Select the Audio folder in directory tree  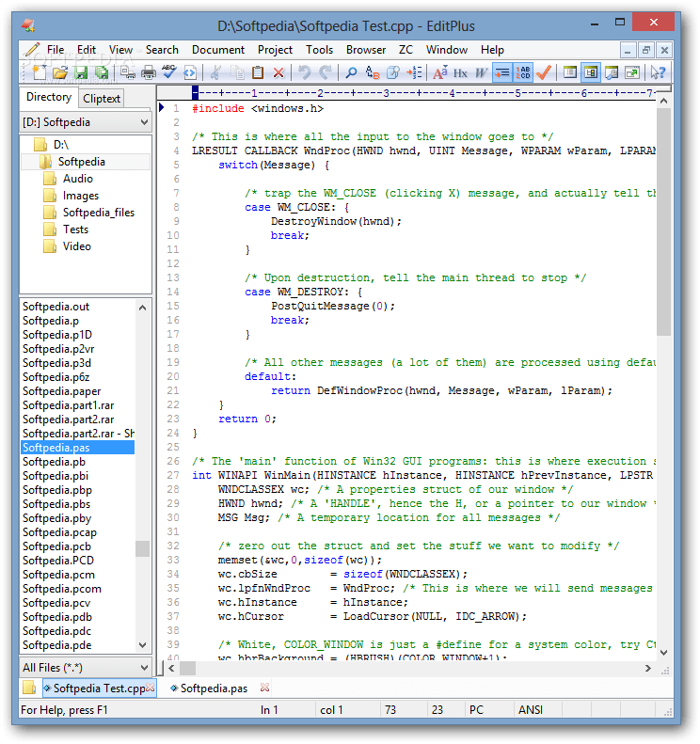[78, 179]
